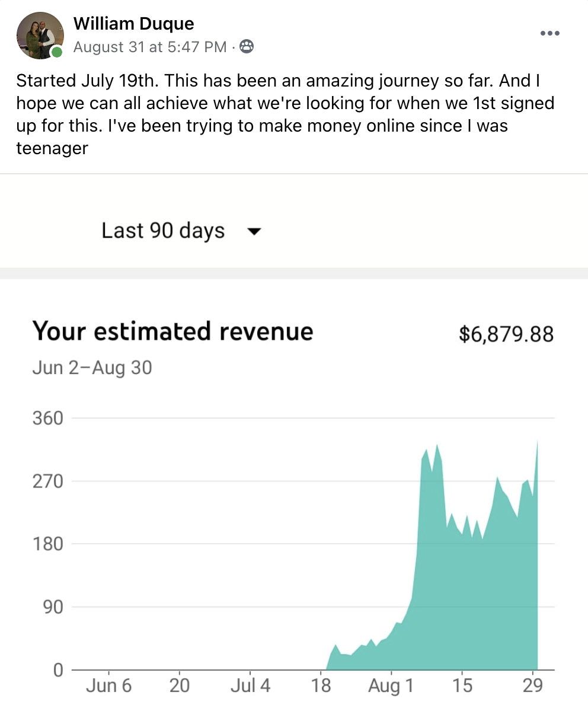Click the post audience privacy icon
588x721 pixels.
point(246,47)
